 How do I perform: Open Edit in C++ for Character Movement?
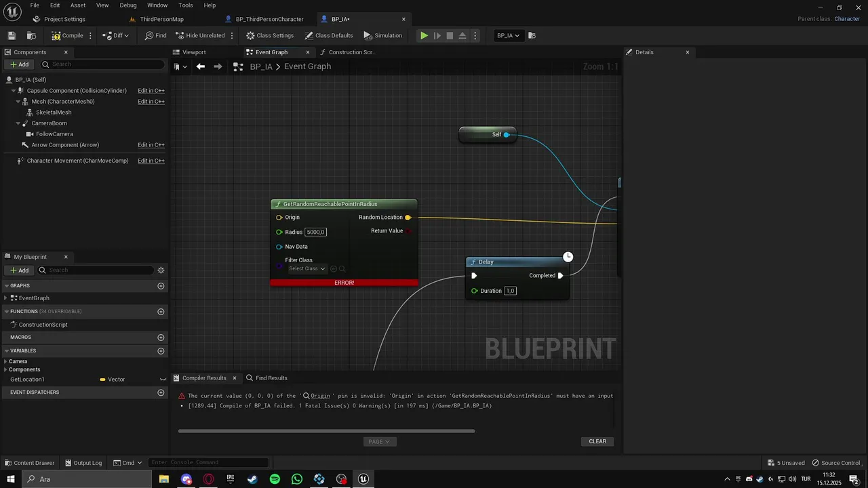click(x=151, y=161)
